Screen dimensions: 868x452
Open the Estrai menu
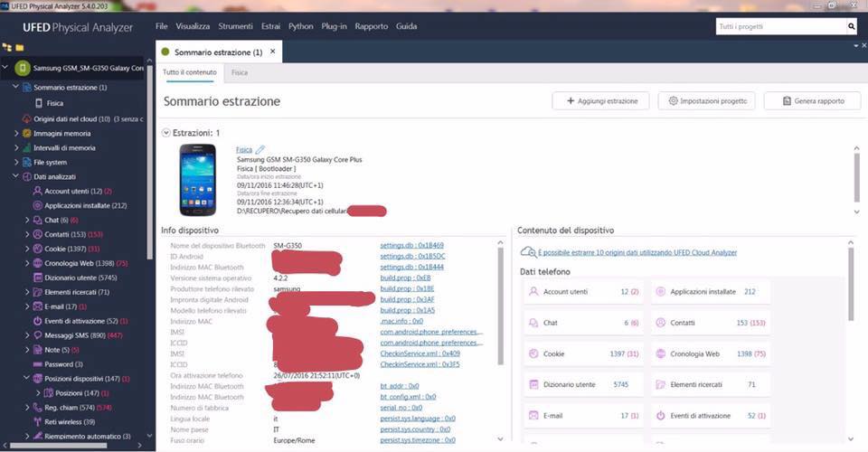pos(270,26)
